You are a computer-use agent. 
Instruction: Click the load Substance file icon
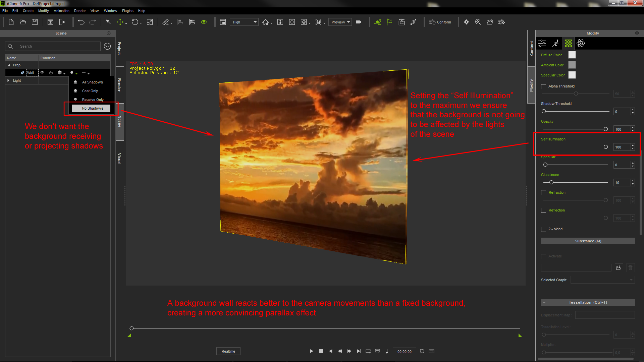pos(619,267)
